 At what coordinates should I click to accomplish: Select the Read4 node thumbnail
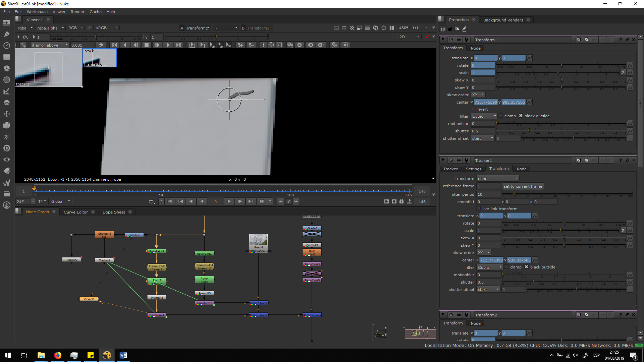[258, 240]
